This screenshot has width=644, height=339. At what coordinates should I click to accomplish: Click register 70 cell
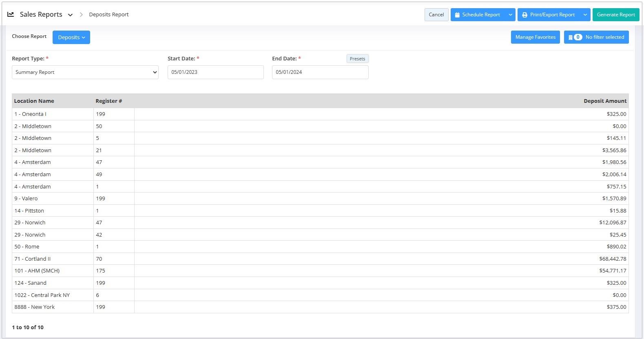click(114, 259)
